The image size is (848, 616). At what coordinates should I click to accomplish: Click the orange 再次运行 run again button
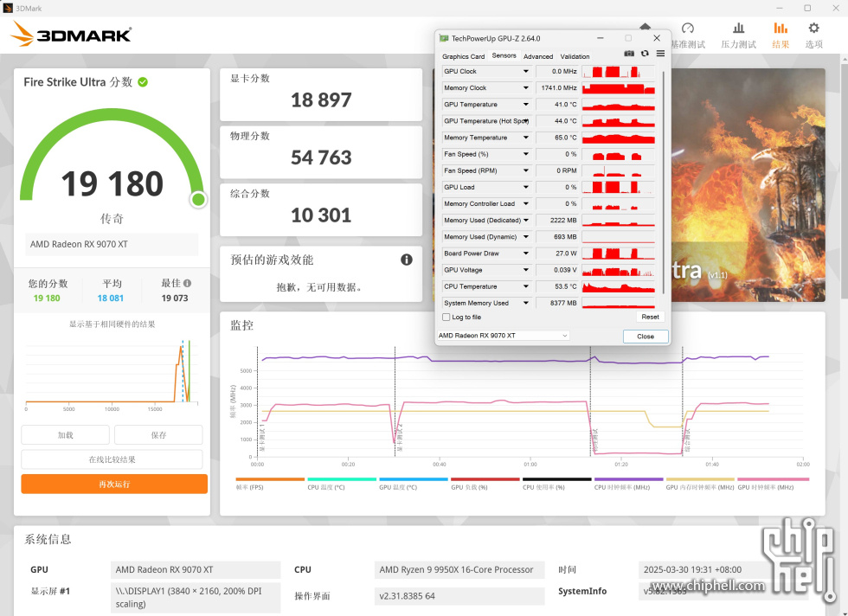tap(114, 484)
